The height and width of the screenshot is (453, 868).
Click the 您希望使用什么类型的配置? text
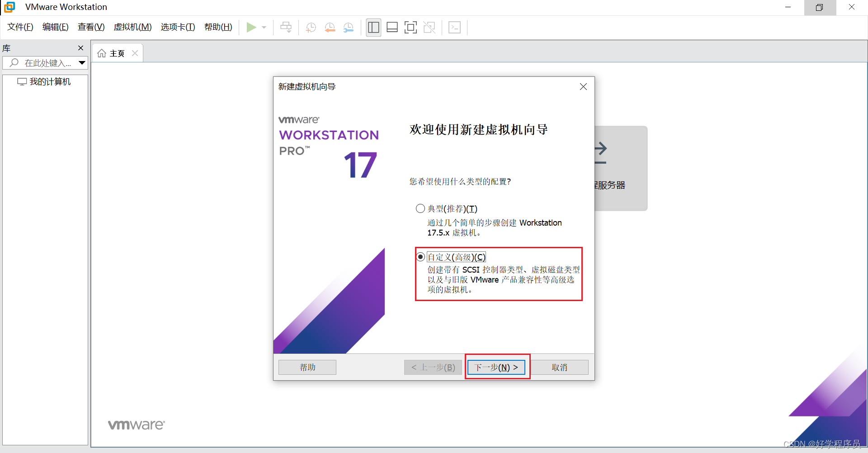click(x=460, y=181)
